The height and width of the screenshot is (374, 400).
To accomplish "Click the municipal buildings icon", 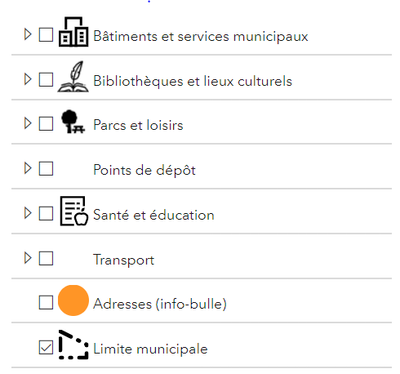I will (x=73, y=32).
